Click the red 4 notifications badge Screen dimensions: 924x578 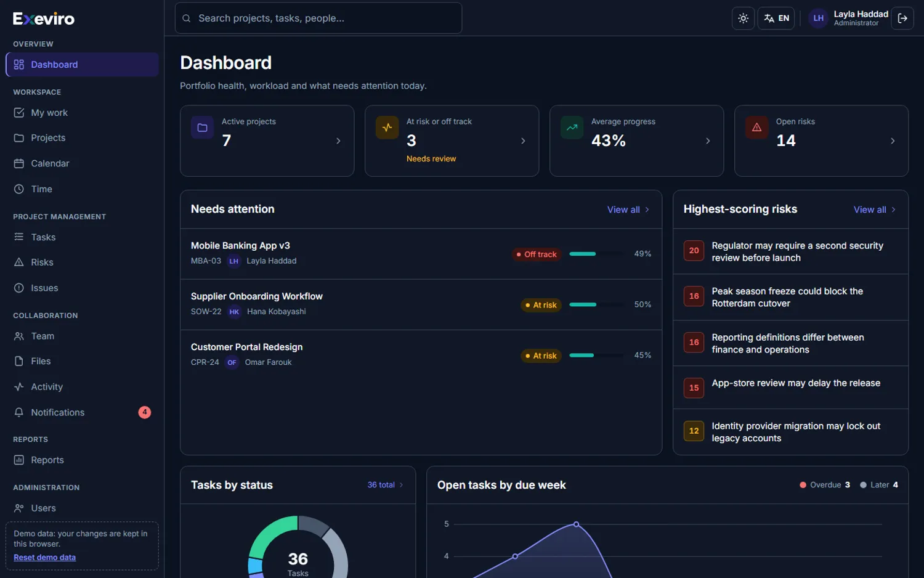[x=145, y=412]
